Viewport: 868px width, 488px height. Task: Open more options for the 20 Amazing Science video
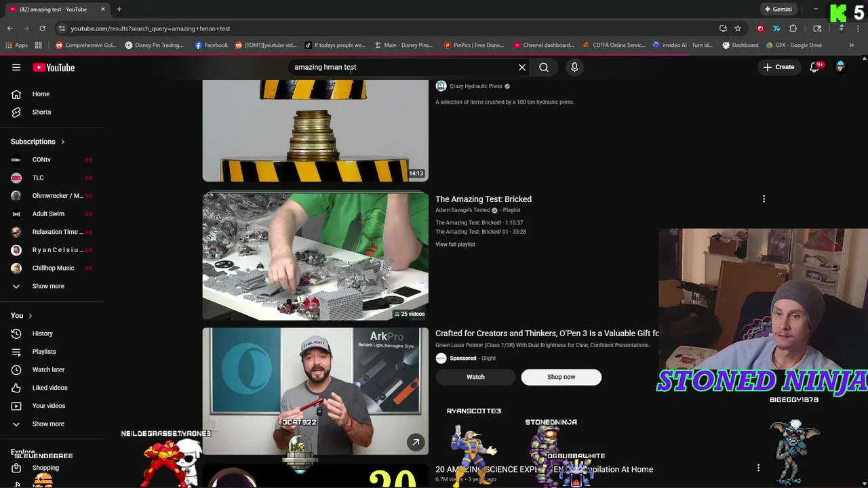[758, 468]
